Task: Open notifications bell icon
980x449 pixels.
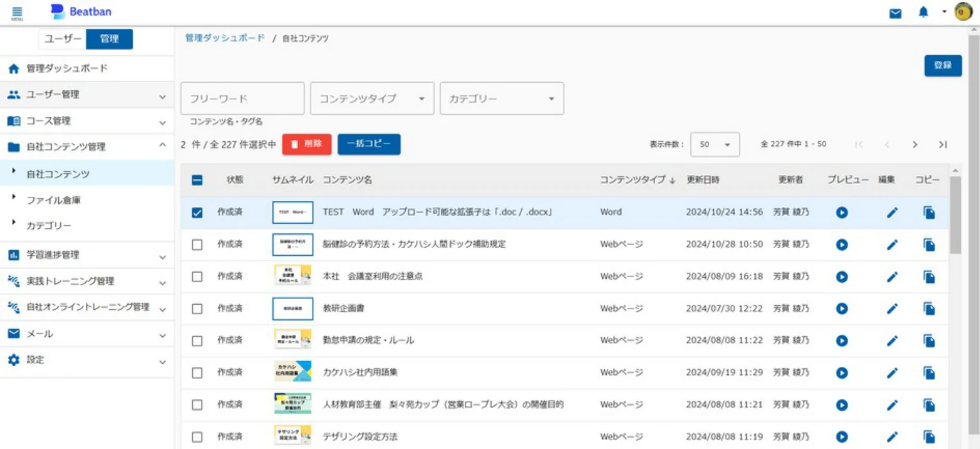Action: [x=923, y=12]
